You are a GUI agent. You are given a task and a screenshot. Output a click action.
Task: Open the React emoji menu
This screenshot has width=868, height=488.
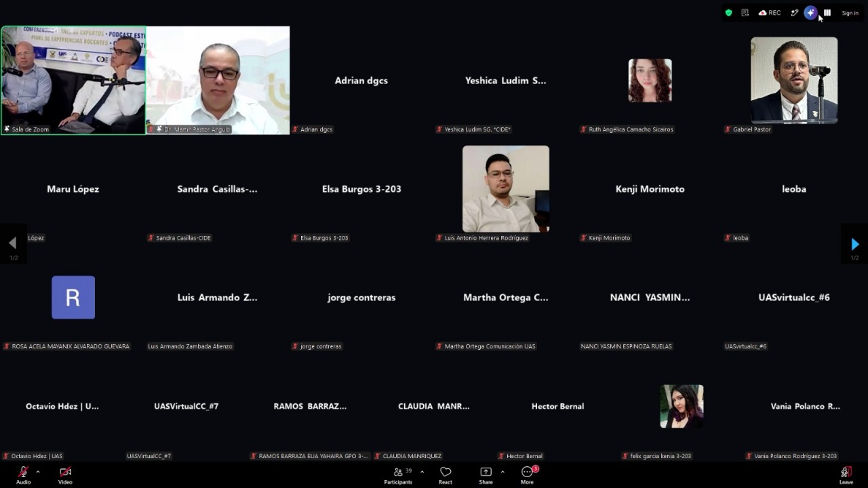point(446,474)
